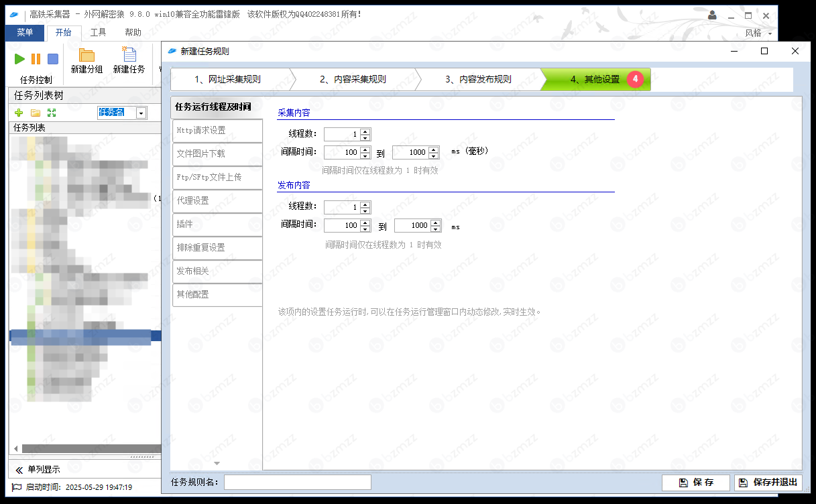Click the green expand-all arrows icon

pyautogui.click(x=52, y=113)
